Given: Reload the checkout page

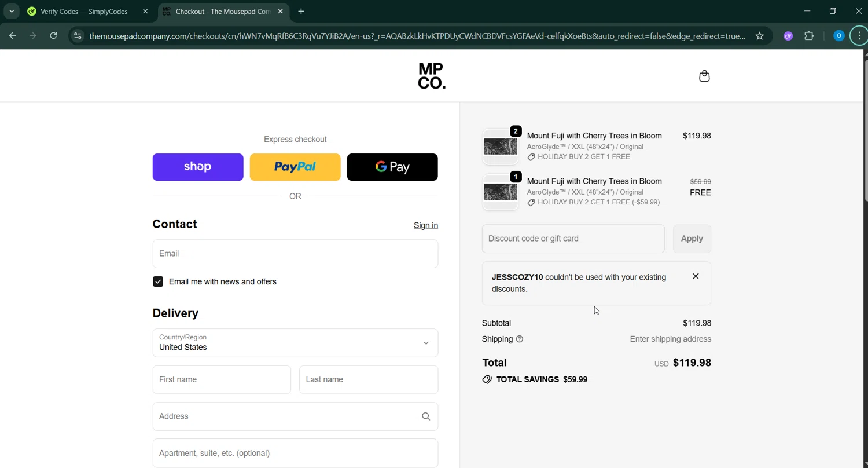Looking at the screenshot, I should point(53,36).
